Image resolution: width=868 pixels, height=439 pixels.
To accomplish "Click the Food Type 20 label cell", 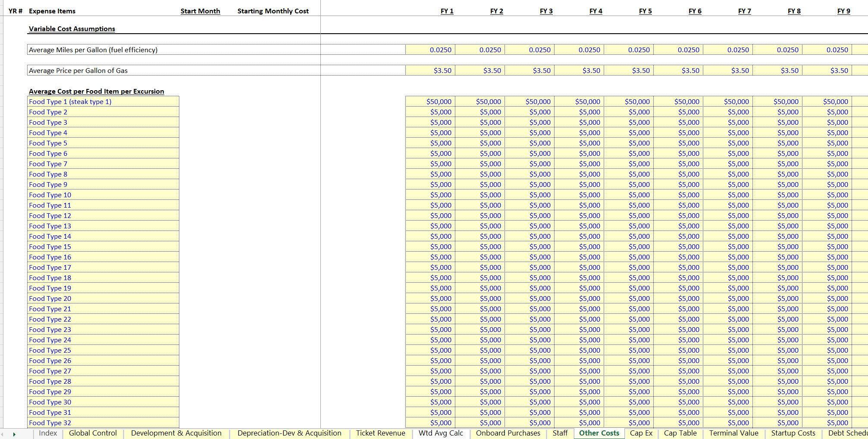I will (x=103, y=298).
